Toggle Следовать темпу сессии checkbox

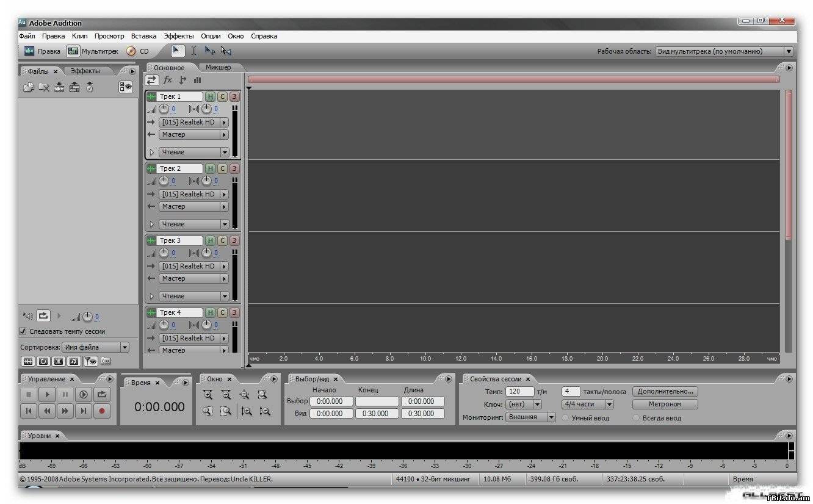[23, 331]
